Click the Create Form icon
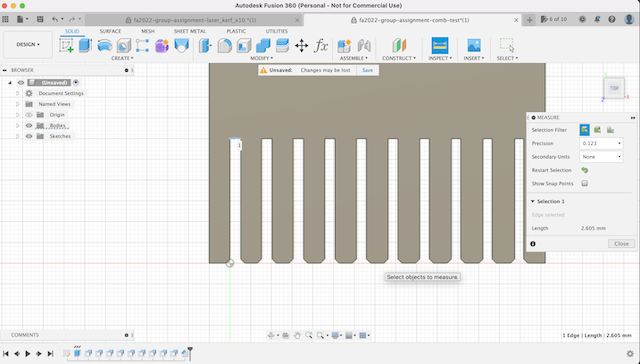The image size is (640, 364). 162,46
